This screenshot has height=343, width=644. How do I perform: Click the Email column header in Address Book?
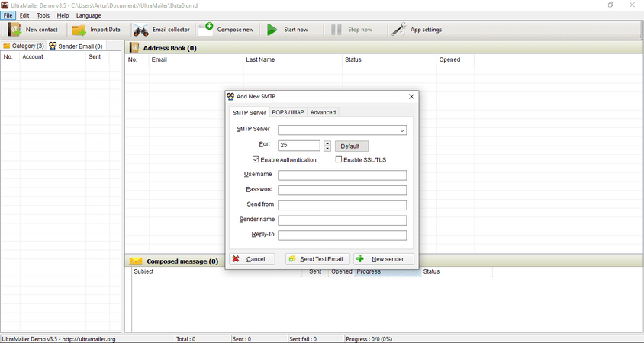pyautogui.click(x=196, y=59)
